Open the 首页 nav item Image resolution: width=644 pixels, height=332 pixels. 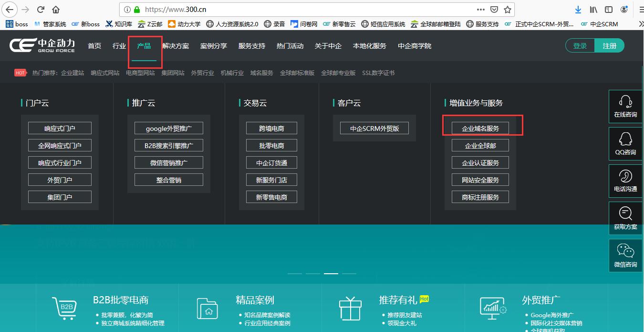(94, 46)
